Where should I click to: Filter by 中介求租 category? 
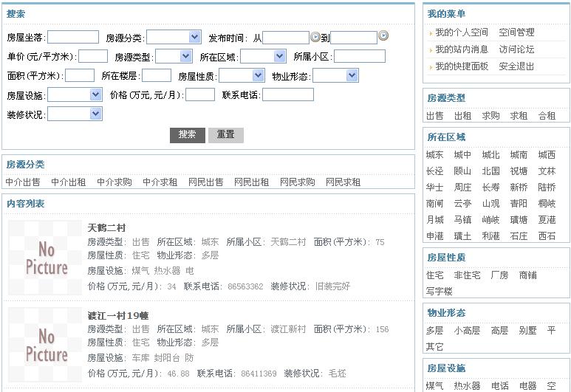(x=160, y=182)
